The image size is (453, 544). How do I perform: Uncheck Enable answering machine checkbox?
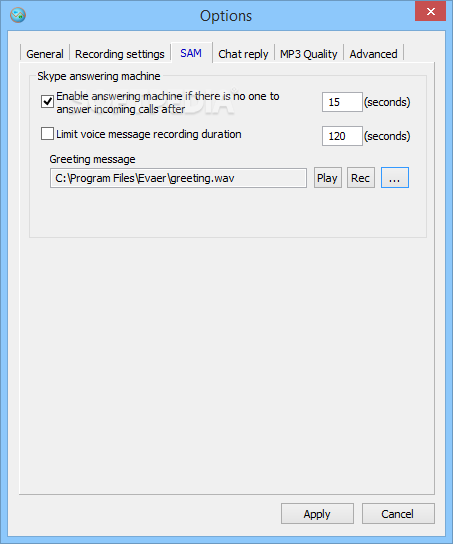click(47, 102)
